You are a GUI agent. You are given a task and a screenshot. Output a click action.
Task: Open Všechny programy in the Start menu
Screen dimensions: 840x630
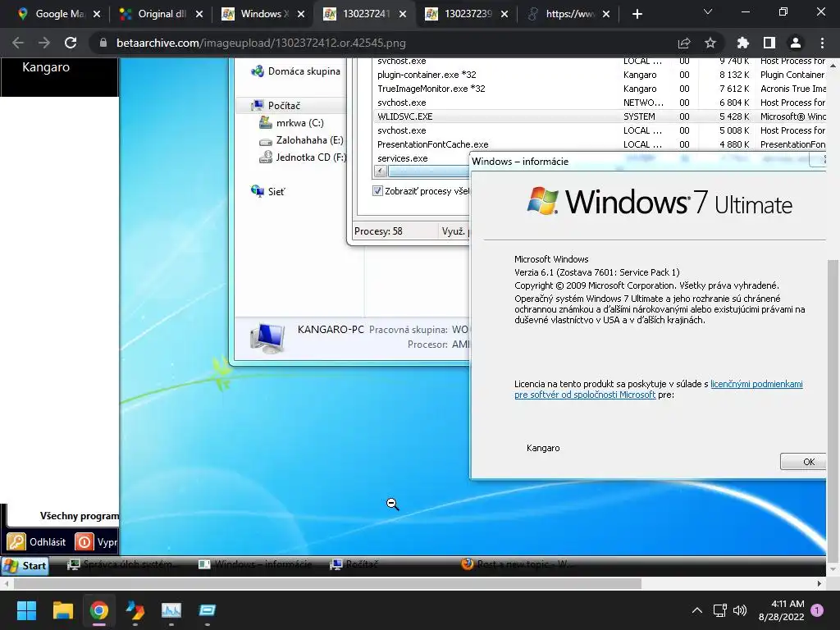(x=80, y=516)
